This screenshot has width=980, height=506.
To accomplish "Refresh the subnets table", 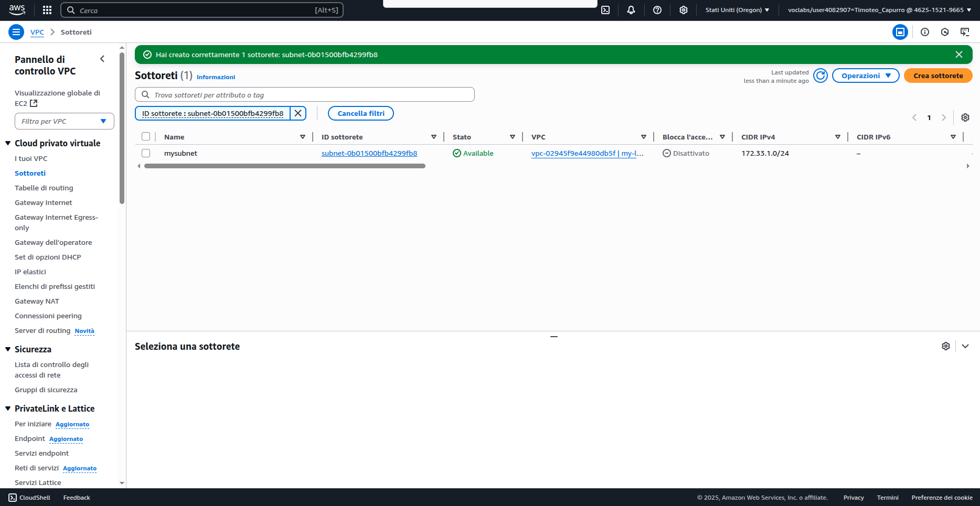I will click(821, 76).
